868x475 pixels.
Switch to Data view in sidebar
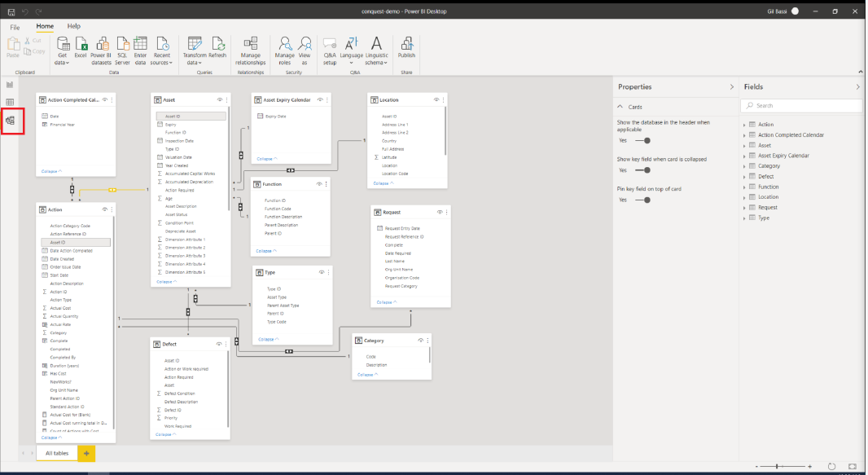click(x=10, y=103)
